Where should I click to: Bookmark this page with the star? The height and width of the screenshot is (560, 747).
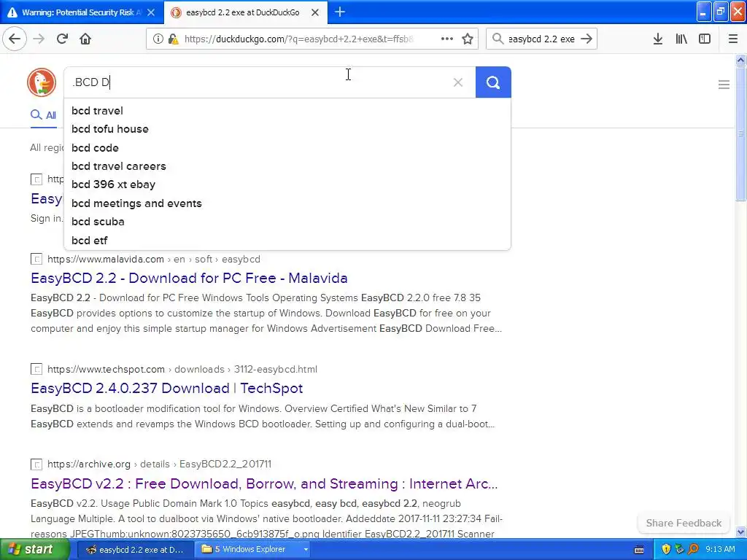pos(468,39)
